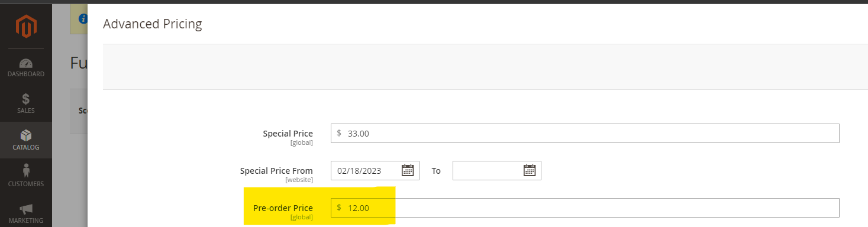Image resolution: width=868 pixels, height=227 pixels.
Task: Click the blue info notice icon
Action: 83,19
